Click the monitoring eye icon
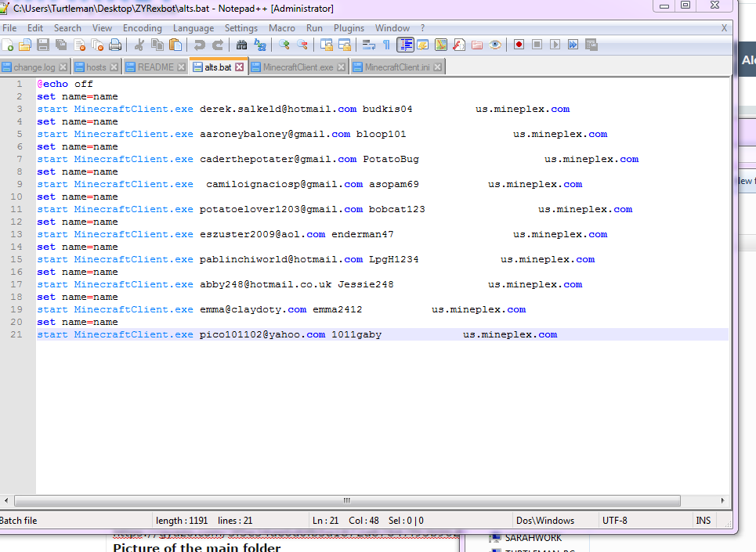Screen dimensions: 756x552 495,45
